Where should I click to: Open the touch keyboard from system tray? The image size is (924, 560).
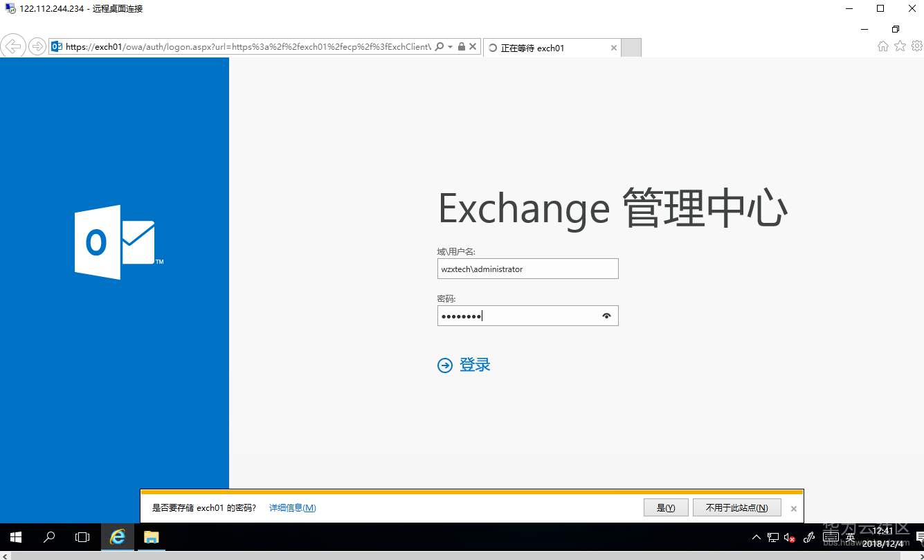point(830,537)
